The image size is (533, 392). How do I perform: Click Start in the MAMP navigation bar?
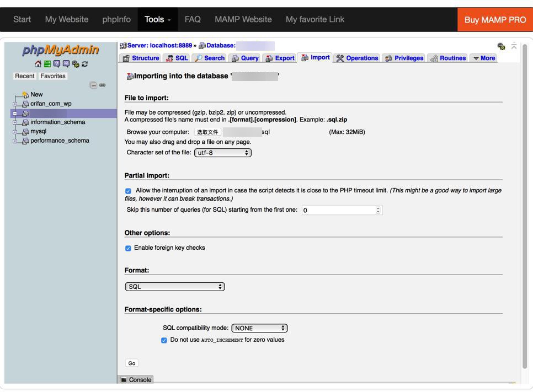[22, 19]
